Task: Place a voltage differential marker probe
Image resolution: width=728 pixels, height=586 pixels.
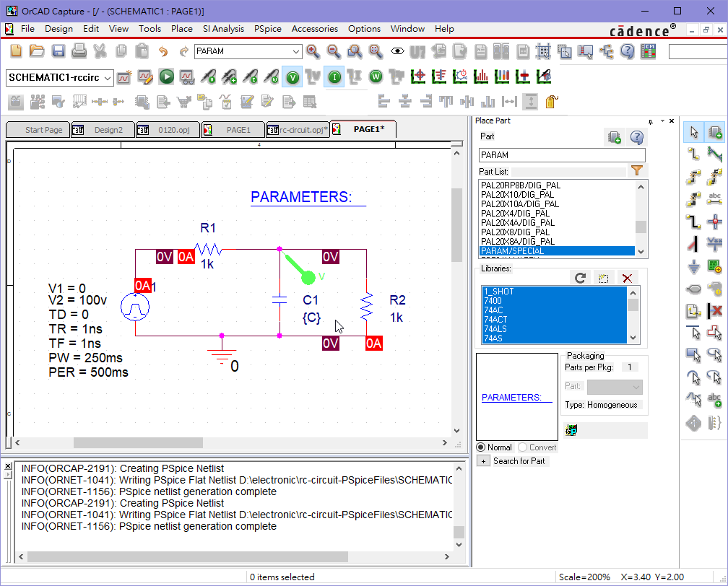Action: [230, 77]
